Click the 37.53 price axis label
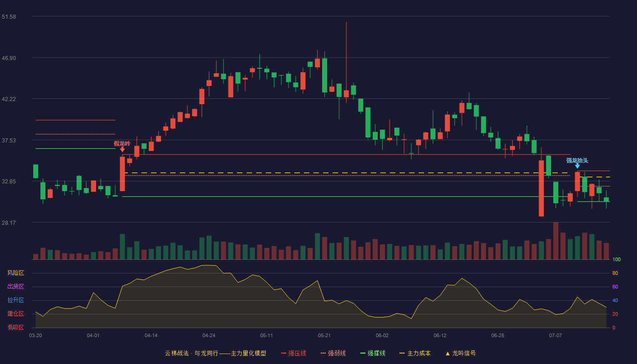Image resolution: width=637 pixels, height=364 pixels. pyautogui.click(x=9, y=140)
